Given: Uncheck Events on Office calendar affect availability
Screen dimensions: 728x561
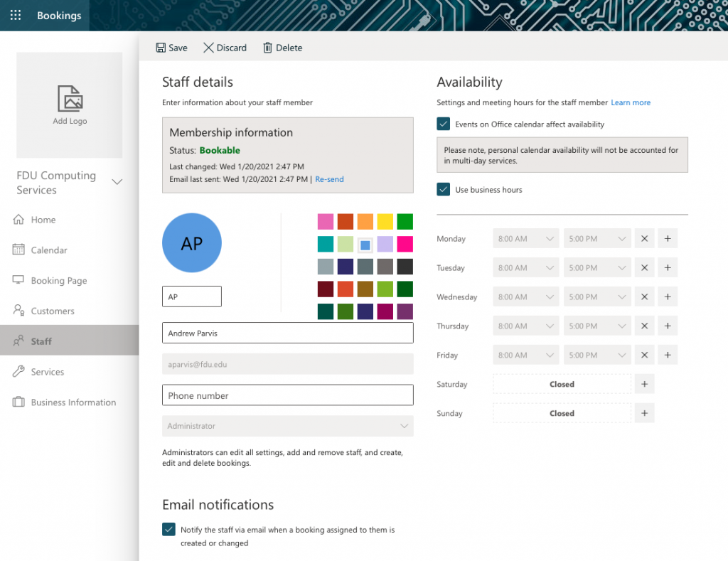Looking at the screenshot, I should (444, 124).
